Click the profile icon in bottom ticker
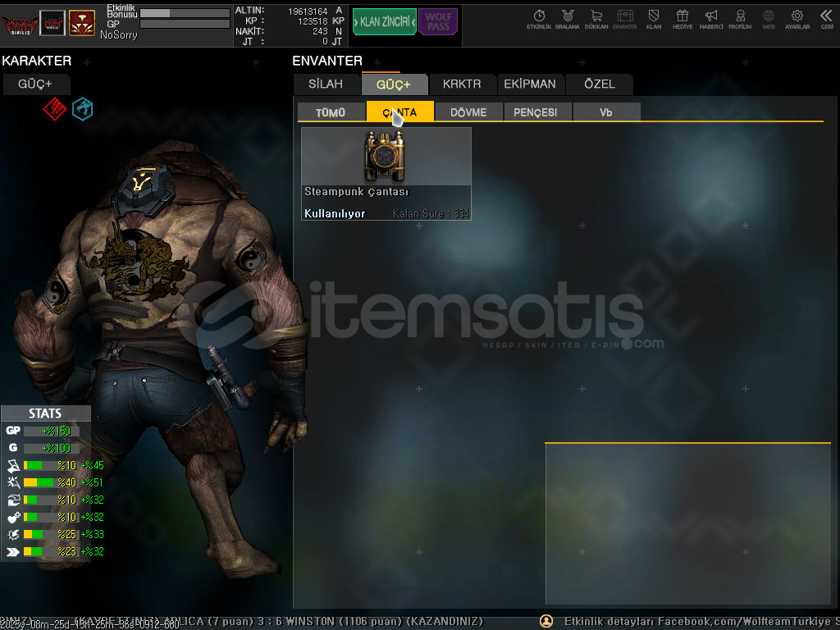Viewport: 840px width, 630px height. pos(546,621)
